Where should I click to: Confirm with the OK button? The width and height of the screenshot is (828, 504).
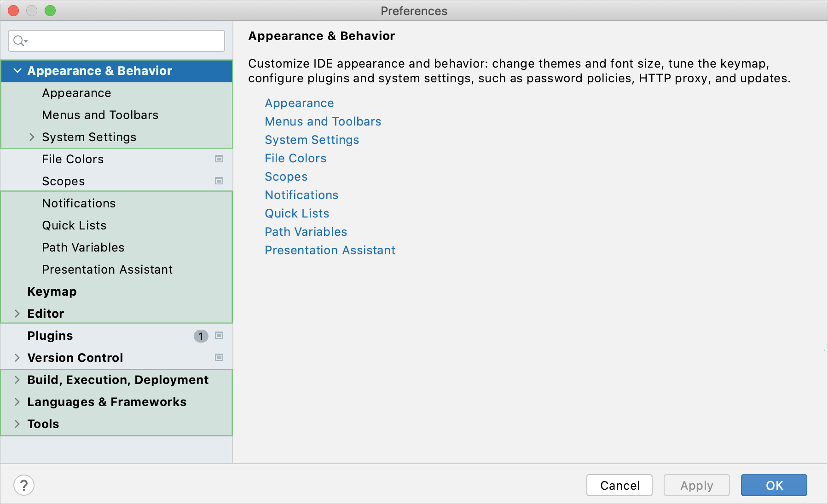coord(774,485)
